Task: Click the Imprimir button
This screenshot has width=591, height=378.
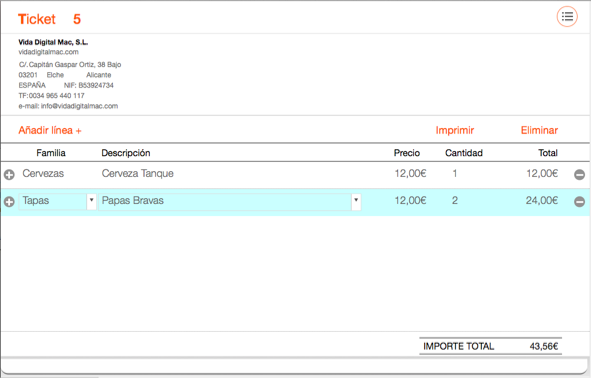Action: click(455, 130)
